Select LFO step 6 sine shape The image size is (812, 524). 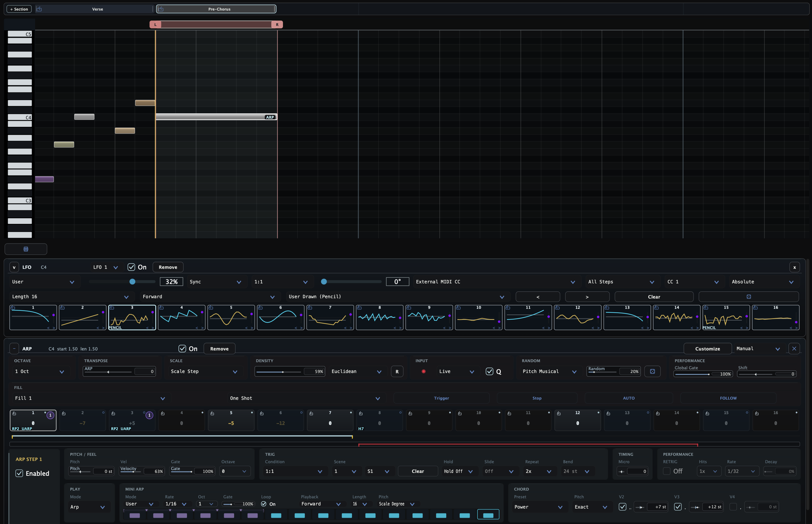pyautogui.click(x=280, y=318)
